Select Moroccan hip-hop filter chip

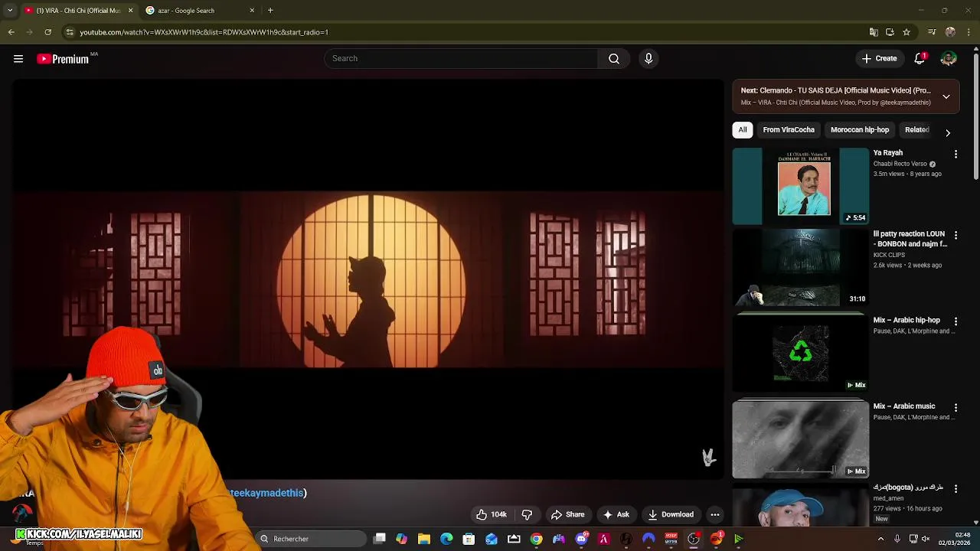click(x=860, y=129)
